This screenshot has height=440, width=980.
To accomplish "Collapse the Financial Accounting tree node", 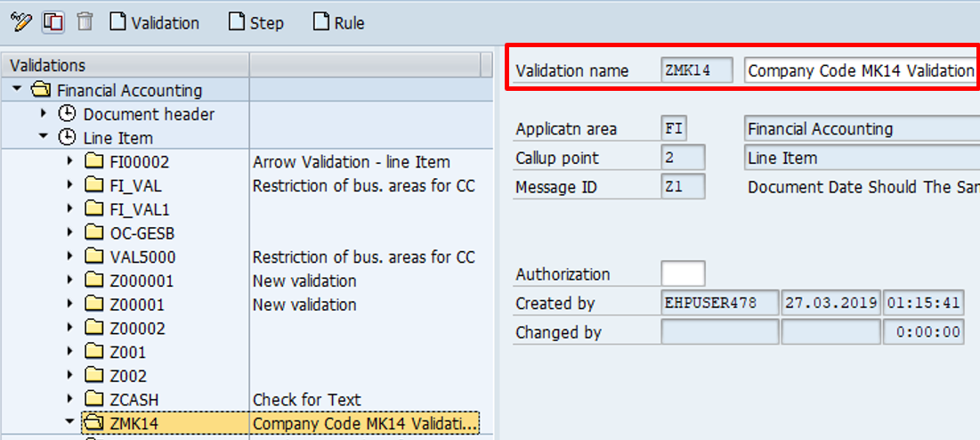I will 17,90.
